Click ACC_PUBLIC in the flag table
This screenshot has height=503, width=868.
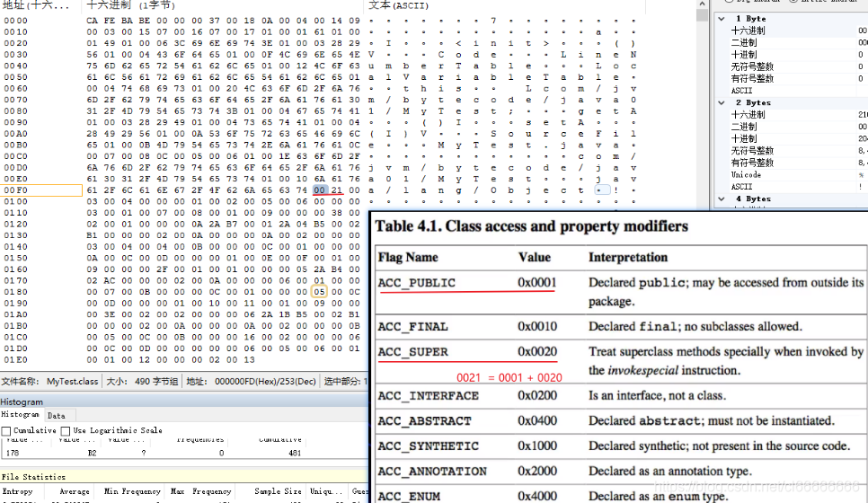pos(417,283)
